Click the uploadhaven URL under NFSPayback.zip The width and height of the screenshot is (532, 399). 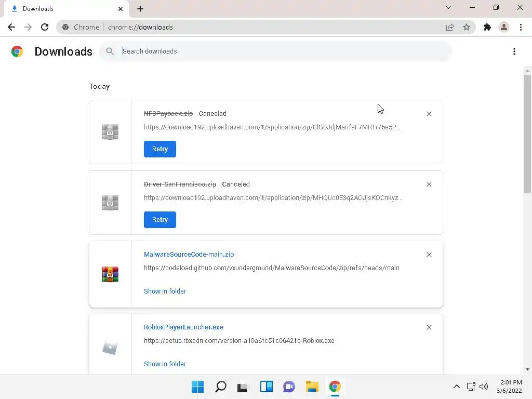272,127
